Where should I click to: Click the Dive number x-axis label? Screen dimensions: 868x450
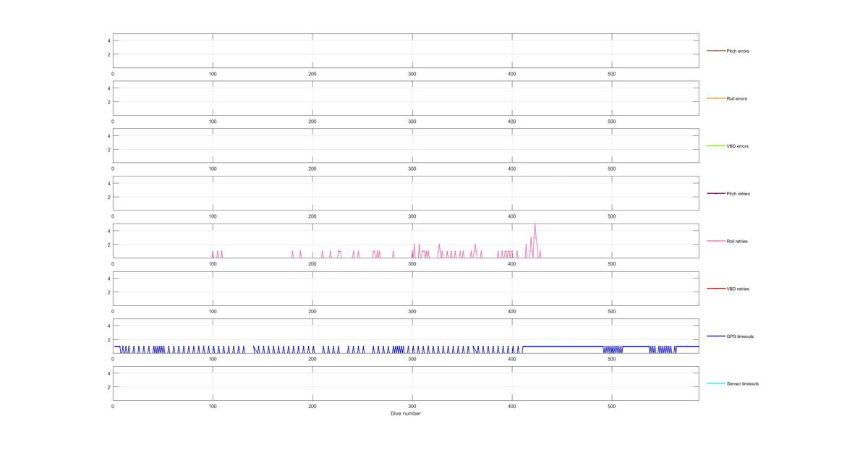click(406, 414)
